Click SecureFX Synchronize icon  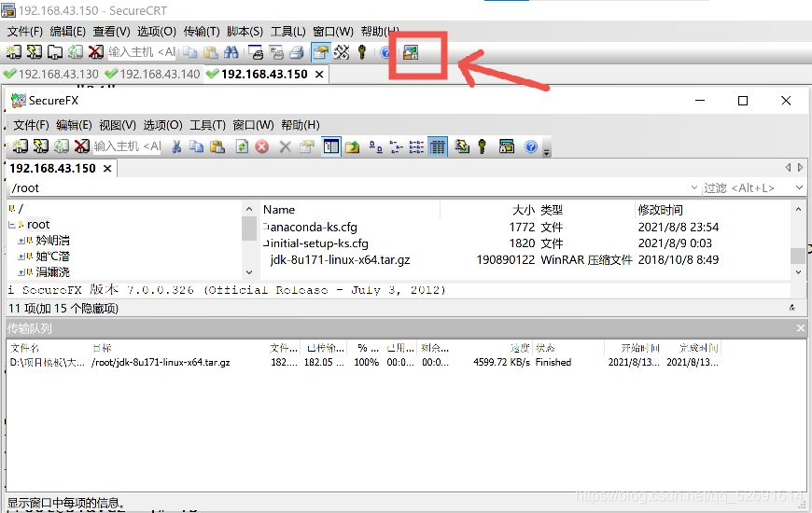tap(461, 147)
